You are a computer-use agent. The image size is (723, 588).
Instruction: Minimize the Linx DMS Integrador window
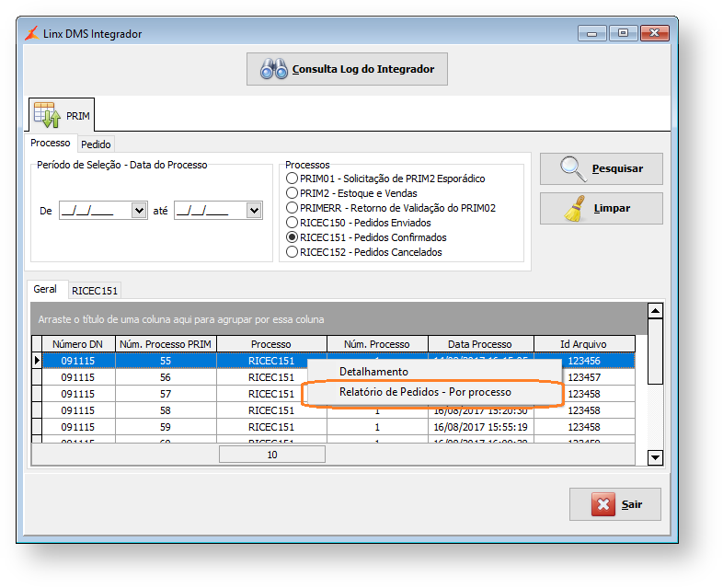[592, 33]
